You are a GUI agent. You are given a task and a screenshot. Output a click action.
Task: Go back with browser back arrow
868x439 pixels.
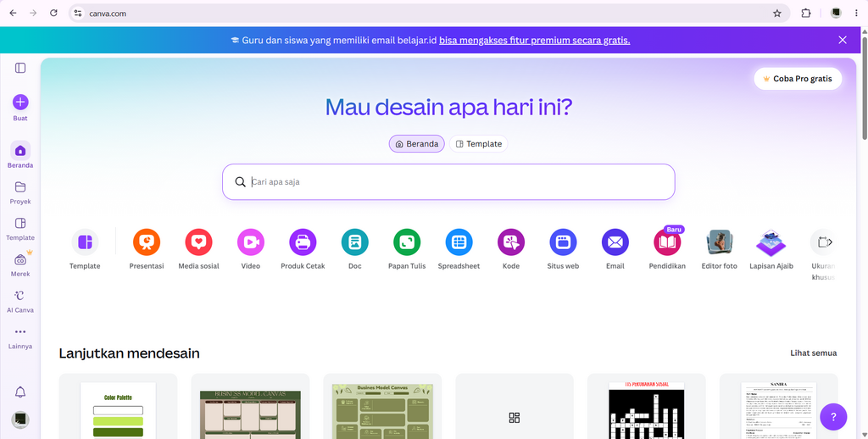point(13,14)
